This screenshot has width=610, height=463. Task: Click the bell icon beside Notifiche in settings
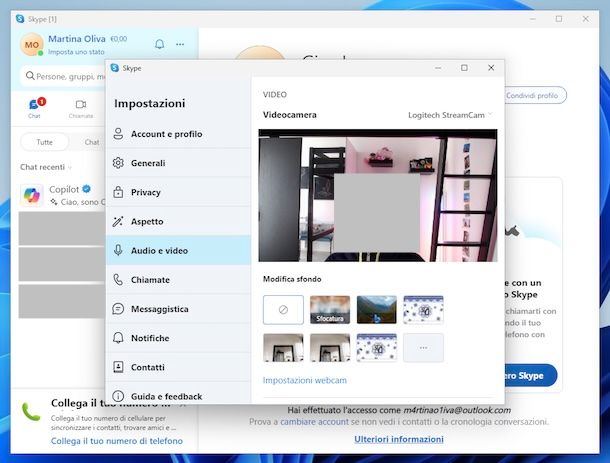(x=118, y=338)
